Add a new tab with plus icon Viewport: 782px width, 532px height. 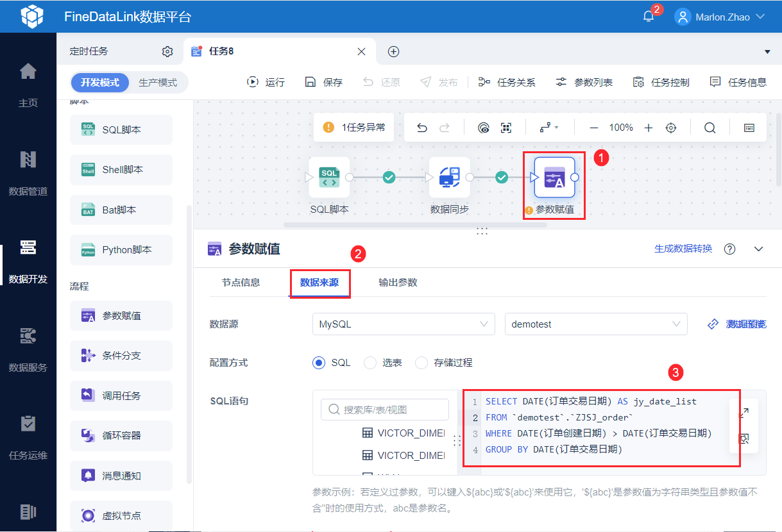pyautogui.click(x=394, y=51)
